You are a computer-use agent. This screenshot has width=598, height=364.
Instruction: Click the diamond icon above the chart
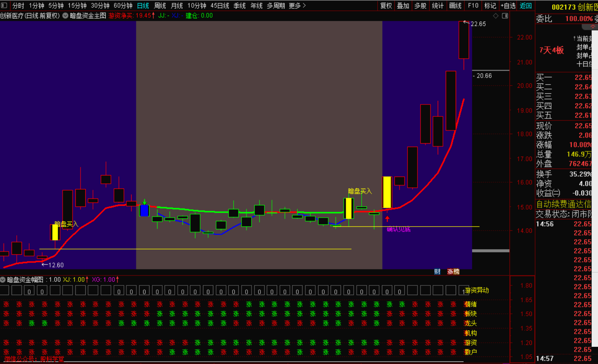496,16
